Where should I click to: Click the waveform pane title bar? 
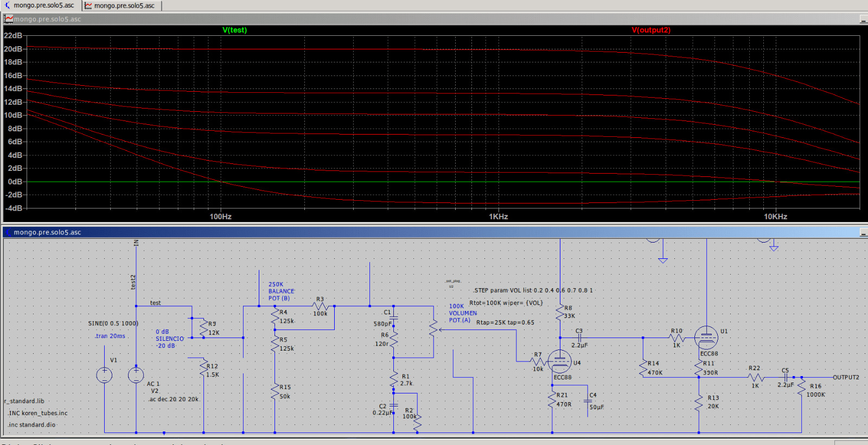click(x=434, y=19)
